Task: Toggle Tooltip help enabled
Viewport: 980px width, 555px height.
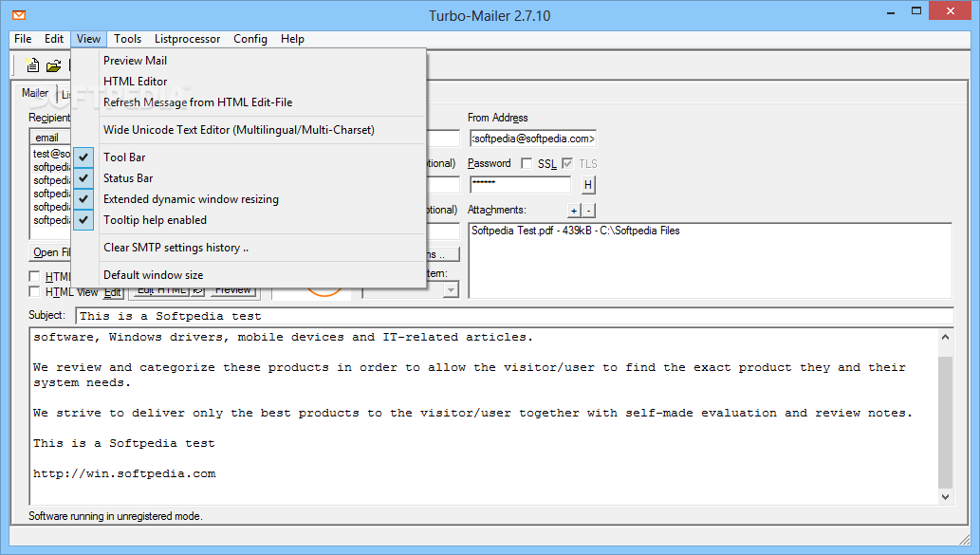Action: pyautogui.click(x=249, y=220)
